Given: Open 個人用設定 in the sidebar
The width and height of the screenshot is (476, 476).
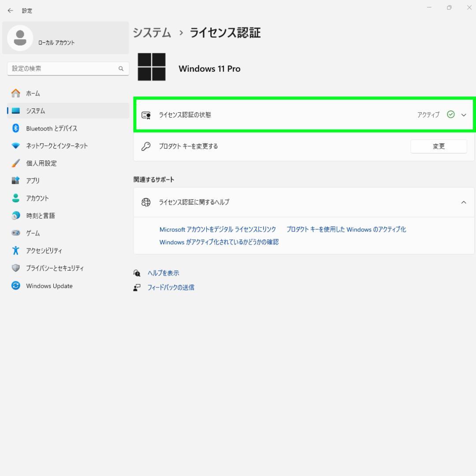Looking at the screenshot, I should pyautogui.click(x=68, y=163).
